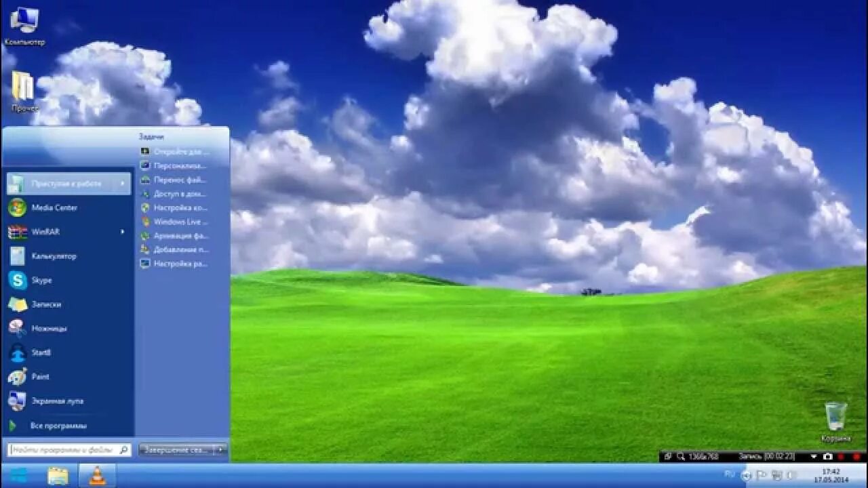
Task: Click the Windows Start button
Action: click(18, 476)
